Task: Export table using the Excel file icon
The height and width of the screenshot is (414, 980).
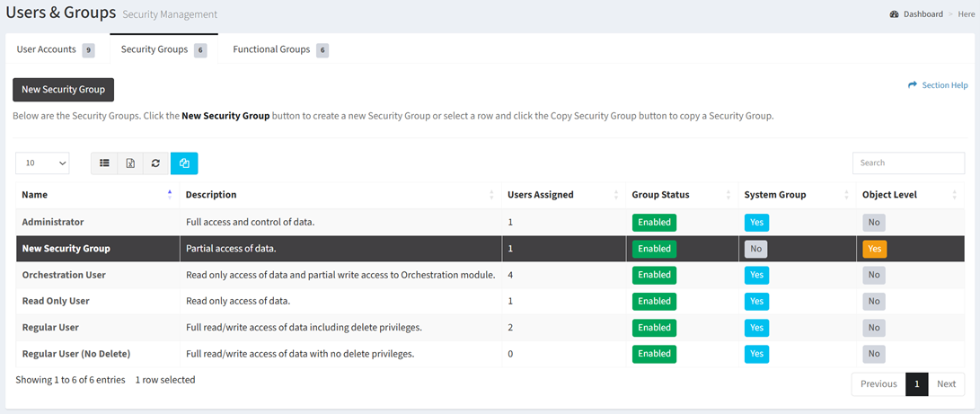Action: 130,163
